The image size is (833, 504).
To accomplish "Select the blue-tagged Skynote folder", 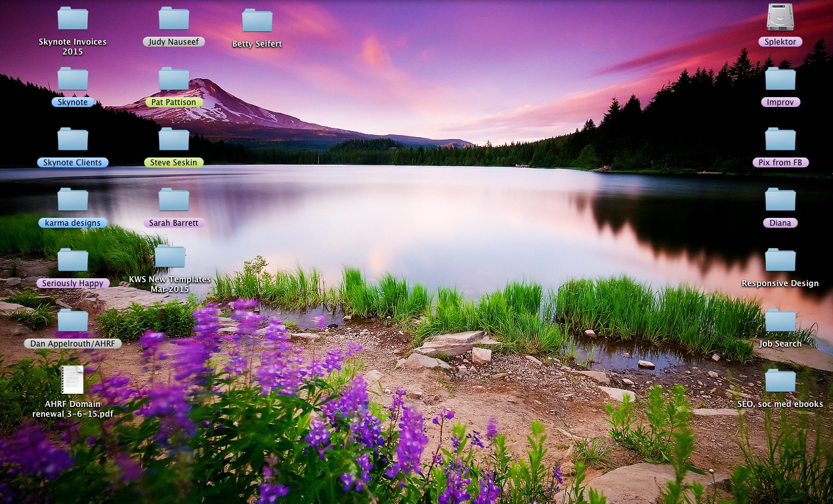I will click(72, 79).
